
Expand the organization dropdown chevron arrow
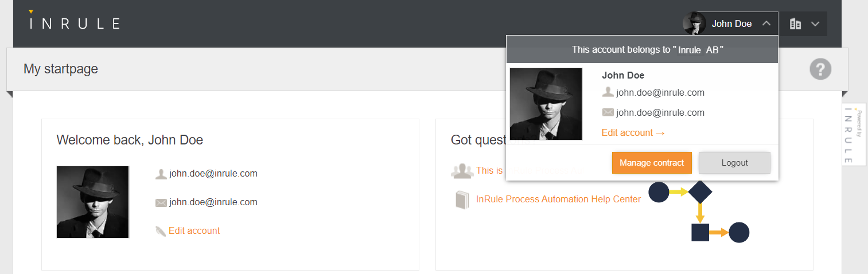pos(815,24)
